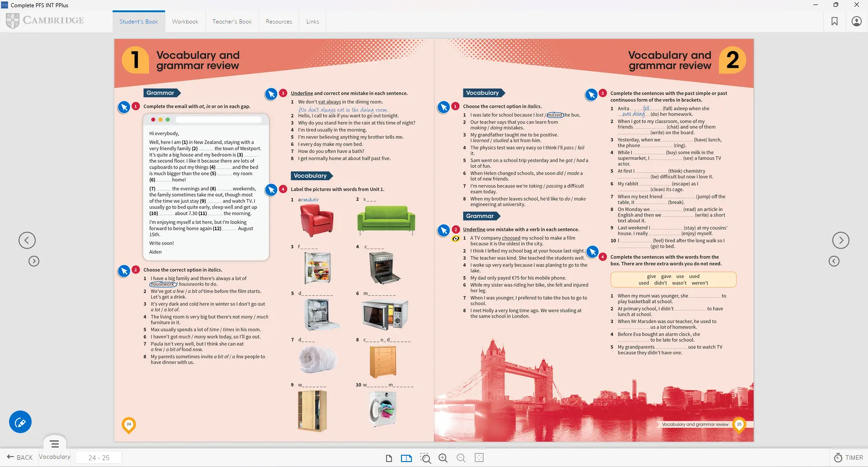Open the user profile icon
This screenshot has width=868, height=467.
(x=856, y=21)
